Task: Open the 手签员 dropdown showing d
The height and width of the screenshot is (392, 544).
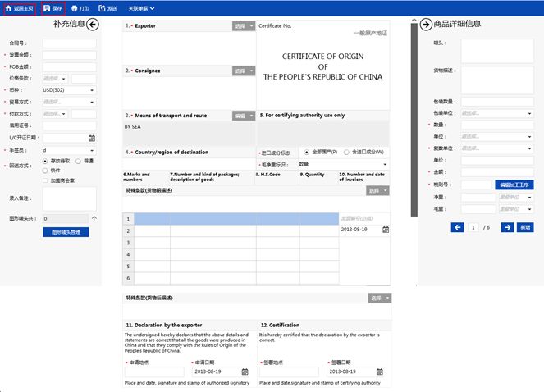Action: click(69, 151)
